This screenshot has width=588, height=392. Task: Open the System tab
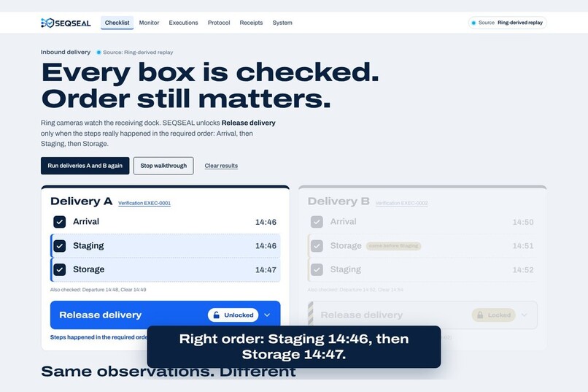[282, 23]
